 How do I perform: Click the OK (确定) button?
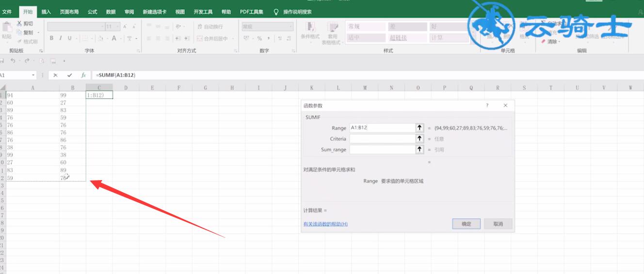(x=467, y=224)
